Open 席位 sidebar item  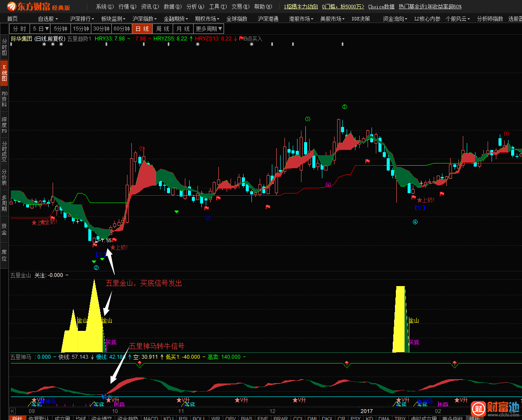tap(4, 255)
